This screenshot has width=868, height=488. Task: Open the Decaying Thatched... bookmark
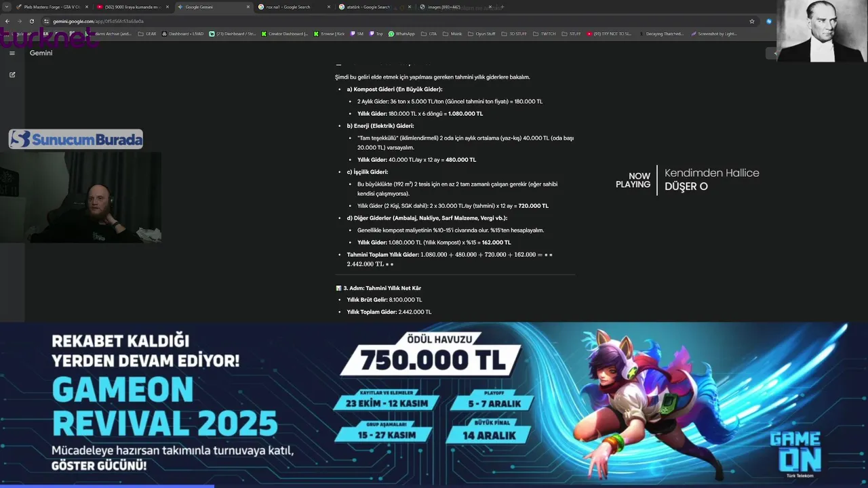click(660, 33)
